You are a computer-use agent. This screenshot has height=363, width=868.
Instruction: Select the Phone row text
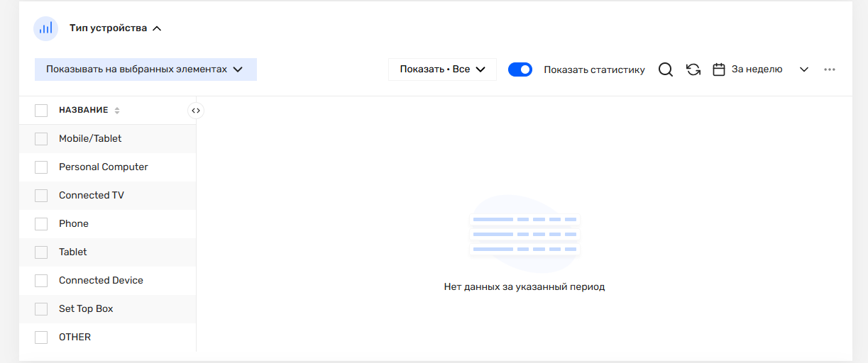pyautogui.click(x=74, y=224)
